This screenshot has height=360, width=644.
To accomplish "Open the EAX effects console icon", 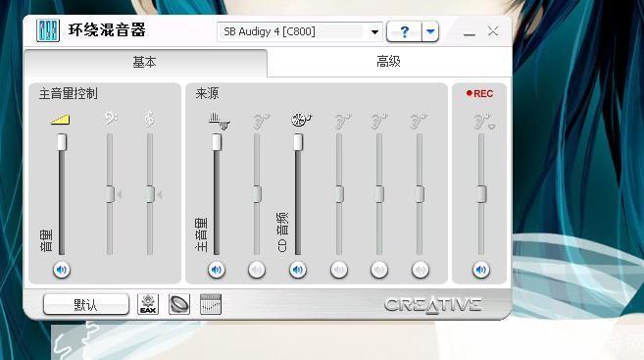I will pos(148,304).
